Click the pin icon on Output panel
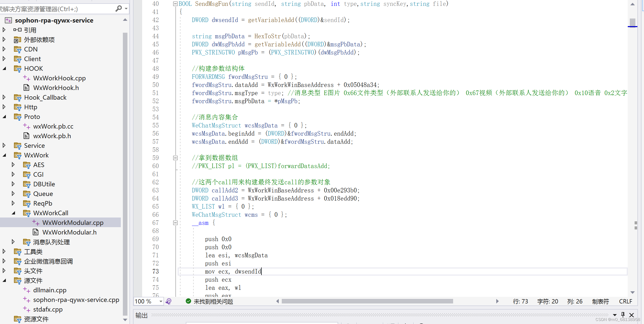This screenshot has height=324, width=644. pyautogui.click(x=623, y=315)
